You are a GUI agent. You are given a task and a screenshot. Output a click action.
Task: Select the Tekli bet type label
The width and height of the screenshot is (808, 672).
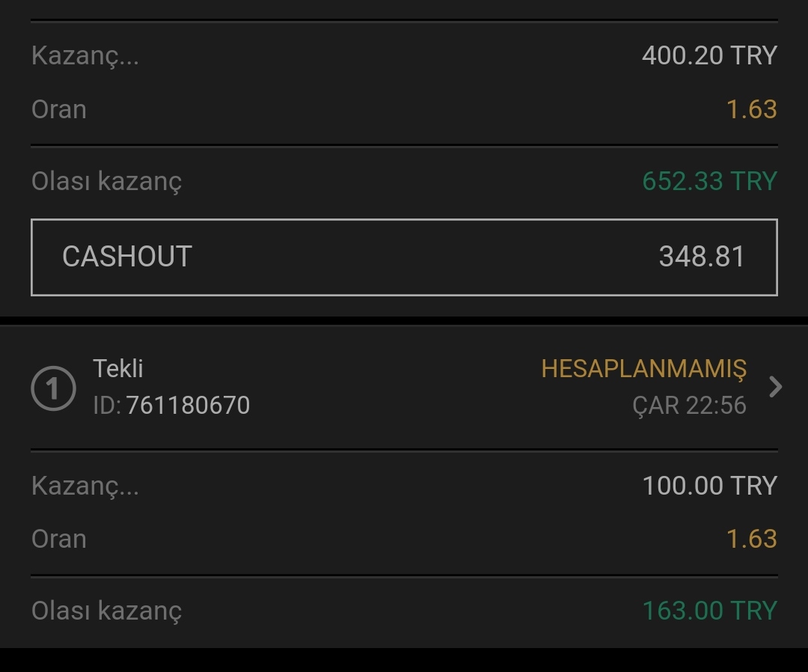point(117,369)
